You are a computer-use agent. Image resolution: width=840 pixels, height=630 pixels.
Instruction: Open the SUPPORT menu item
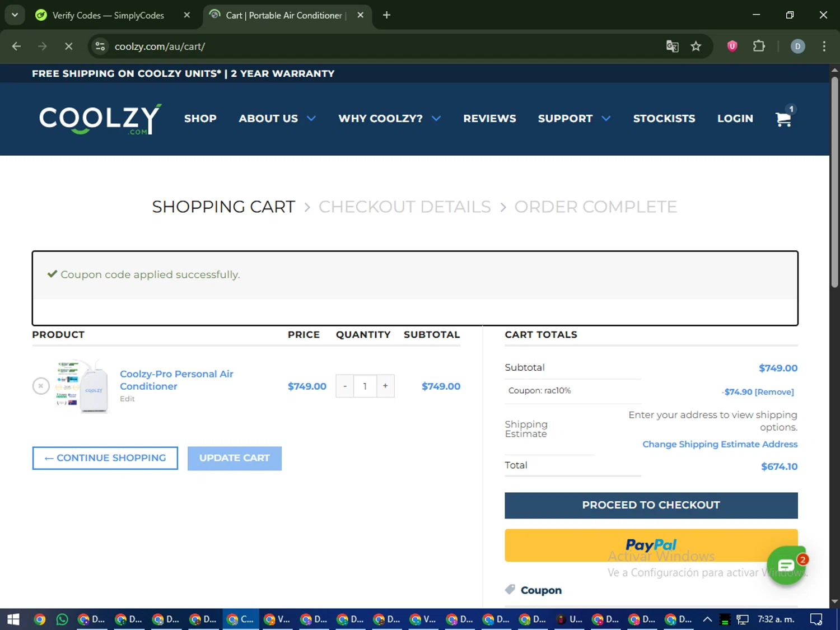coord(565,119)
